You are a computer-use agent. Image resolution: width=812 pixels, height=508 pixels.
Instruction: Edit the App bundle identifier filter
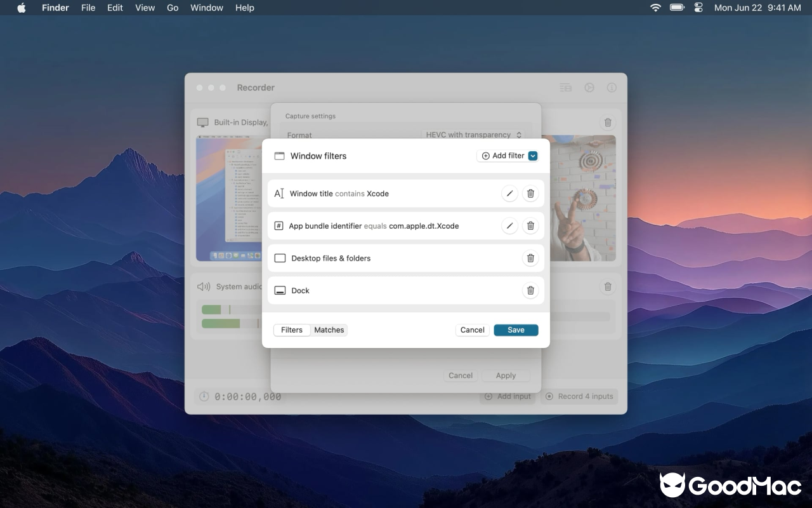pyautogui.click(x=509, y=226)
